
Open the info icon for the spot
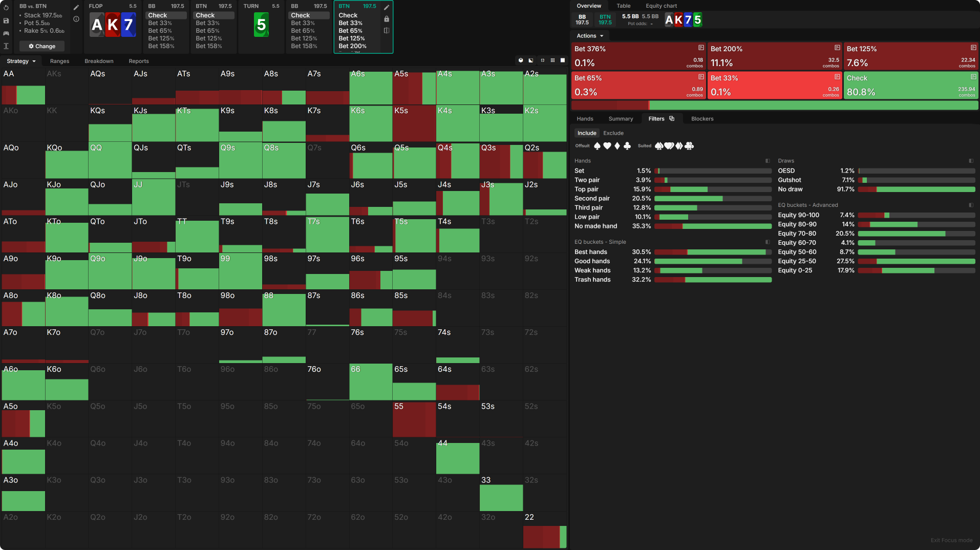(76, 19)
